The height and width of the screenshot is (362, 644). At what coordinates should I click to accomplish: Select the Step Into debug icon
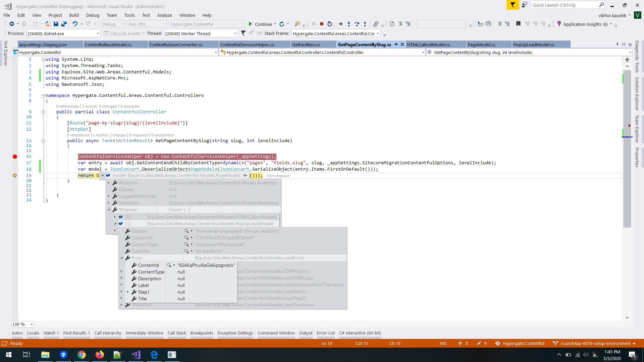[349, 24]
